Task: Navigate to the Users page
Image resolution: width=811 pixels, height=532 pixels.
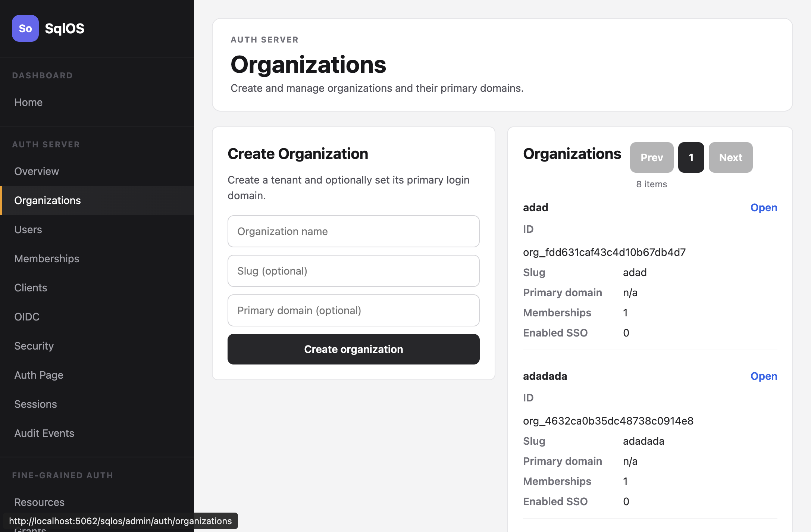Action: [28, 229]
